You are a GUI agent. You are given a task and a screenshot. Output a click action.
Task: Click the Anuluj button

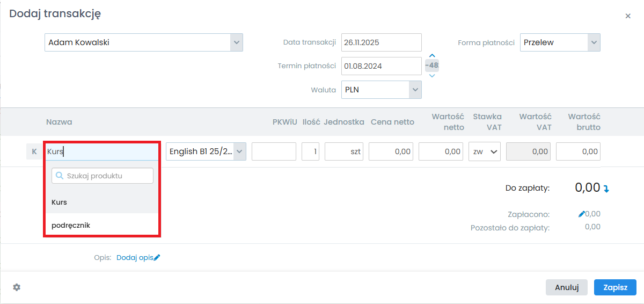click(x=566, y=287)
